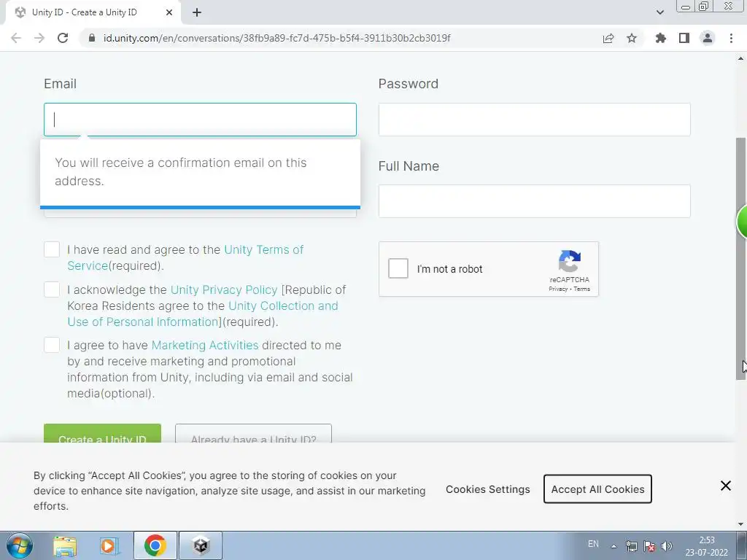Check the Unity Terms of Service agreement box
The height and width of the screenshot is (560, 747).
pos(52,249)
